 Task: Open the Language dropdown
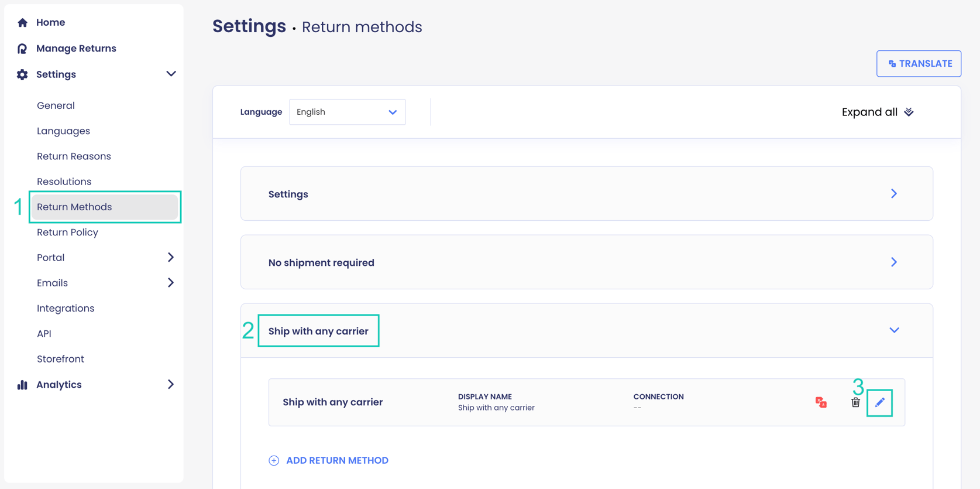[347, 112]
